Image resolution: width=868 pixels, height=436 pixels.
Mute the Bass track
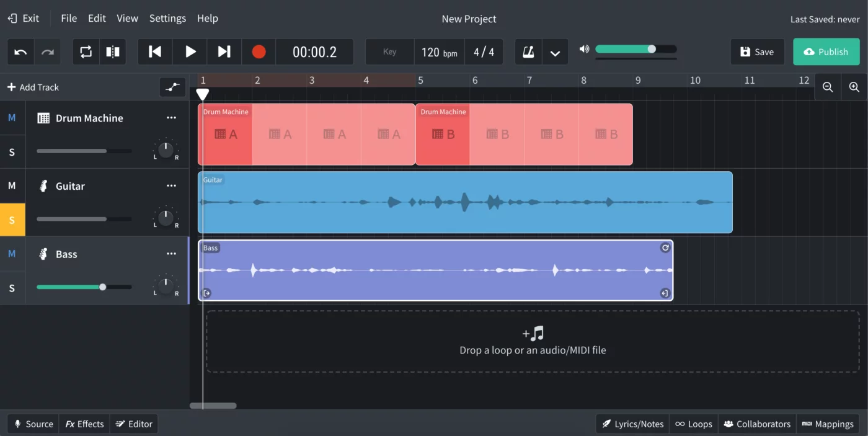coord(12,254)
